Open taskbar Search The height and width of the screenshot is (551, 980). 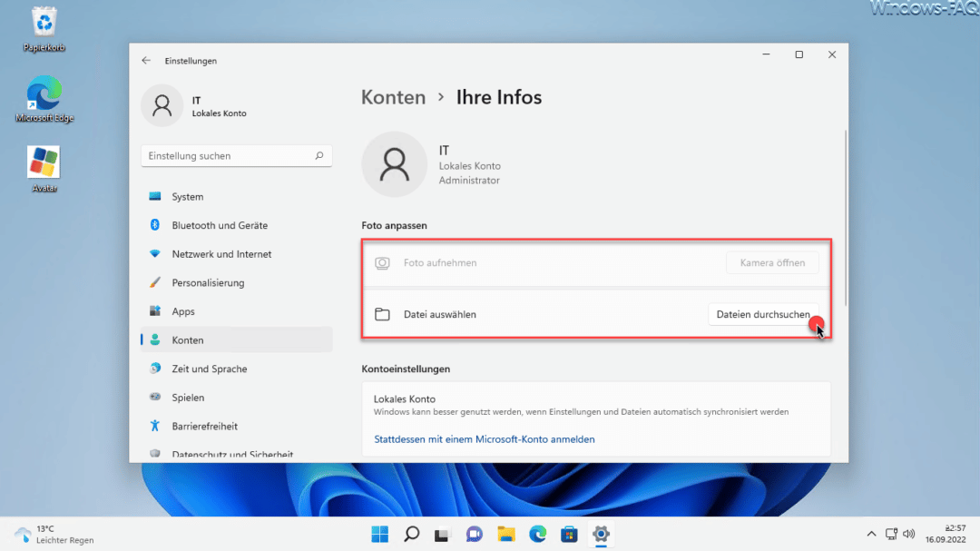[411, 534]
